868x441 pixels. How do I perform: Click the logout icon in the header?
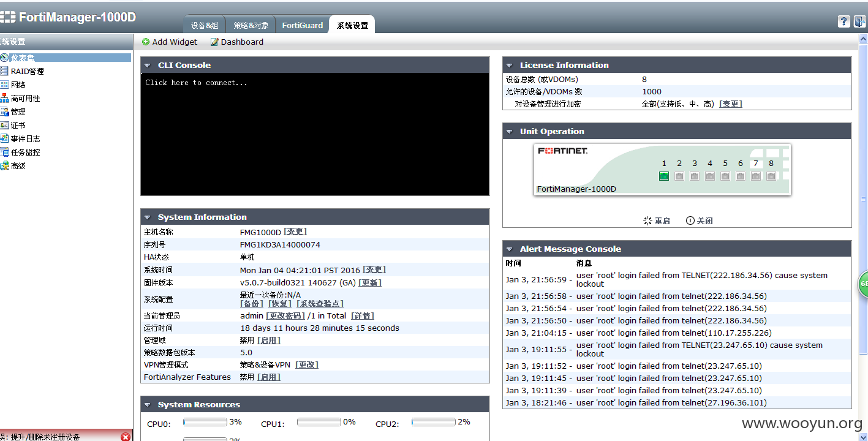tap(859, 21)
